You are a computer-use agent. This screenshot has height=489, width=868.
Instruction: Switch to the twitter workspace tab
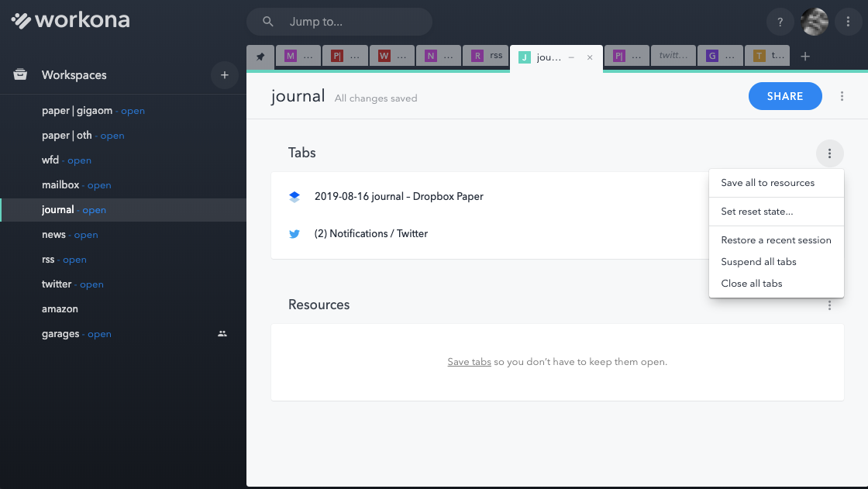click(x=673, y=56)
